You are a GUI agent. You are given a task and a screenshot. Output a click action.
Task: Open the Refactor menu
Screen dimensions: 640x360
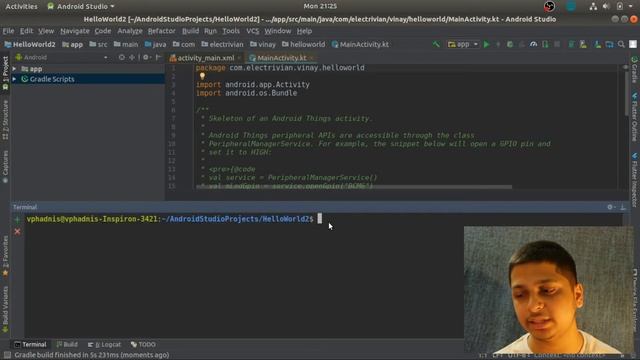click(x=161, y=31)
